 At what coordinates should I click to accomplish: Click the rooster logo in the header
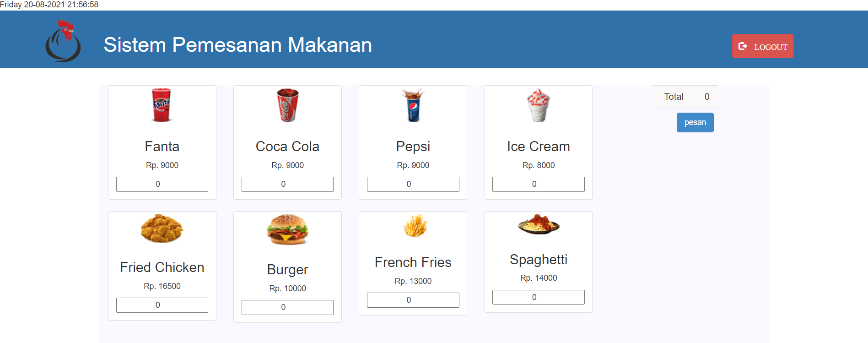63,41
